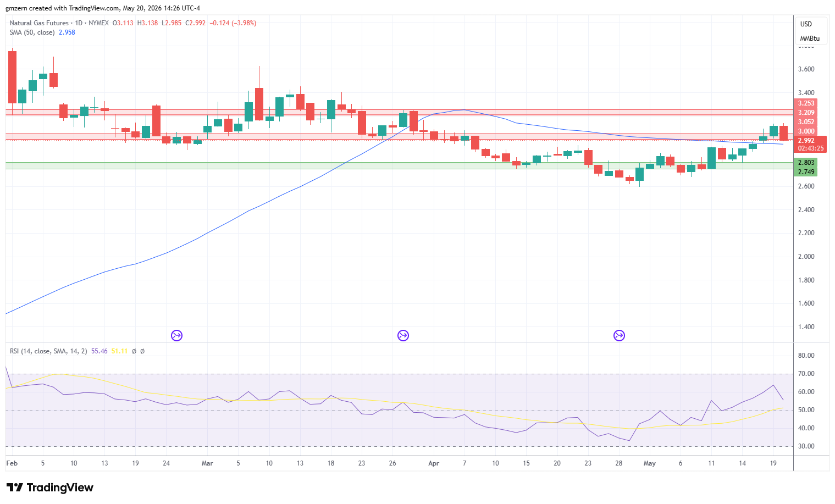Click the Feb date axis label
Image resolution: width=835 pixels, height=504 pixels.
coord(12,463)
